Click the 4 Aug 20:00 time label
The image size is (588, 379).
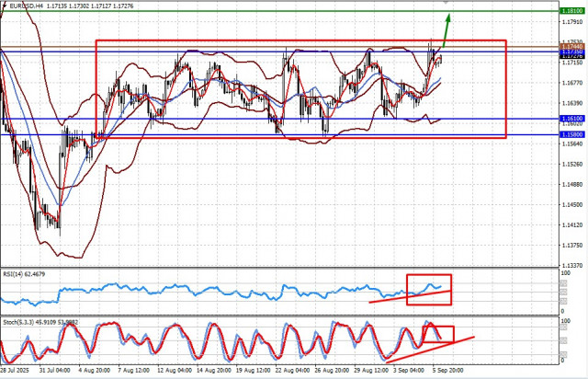click(x=95, y=371)
